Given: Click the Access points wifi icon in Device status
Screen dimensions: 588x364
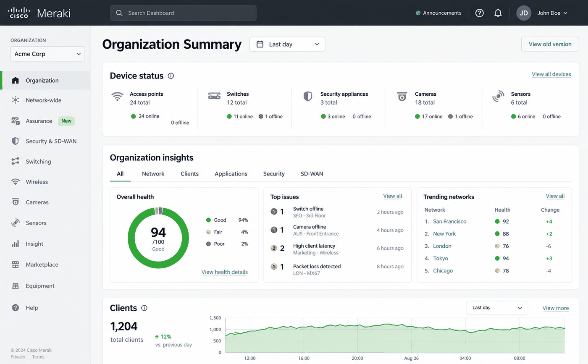Looking at the screenshot, I should [117, 97].
